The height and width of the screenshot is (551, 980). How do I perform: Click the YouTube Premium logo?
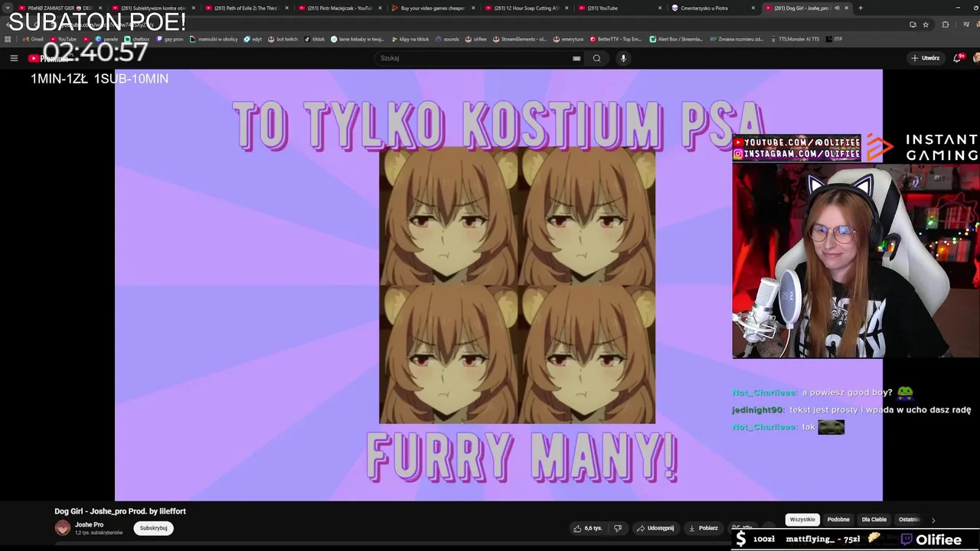point(48,58)
